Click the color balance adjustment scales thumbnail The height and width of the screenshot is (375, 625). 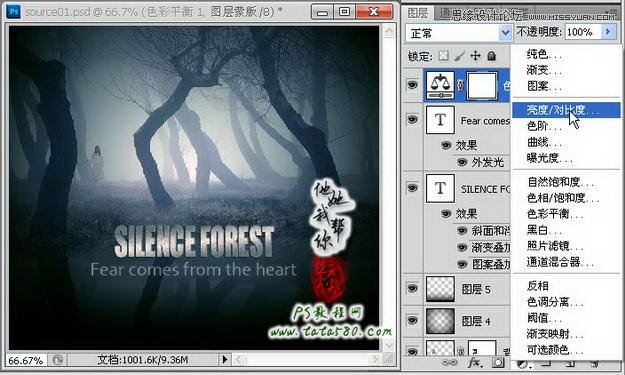[x=440, y=85]
